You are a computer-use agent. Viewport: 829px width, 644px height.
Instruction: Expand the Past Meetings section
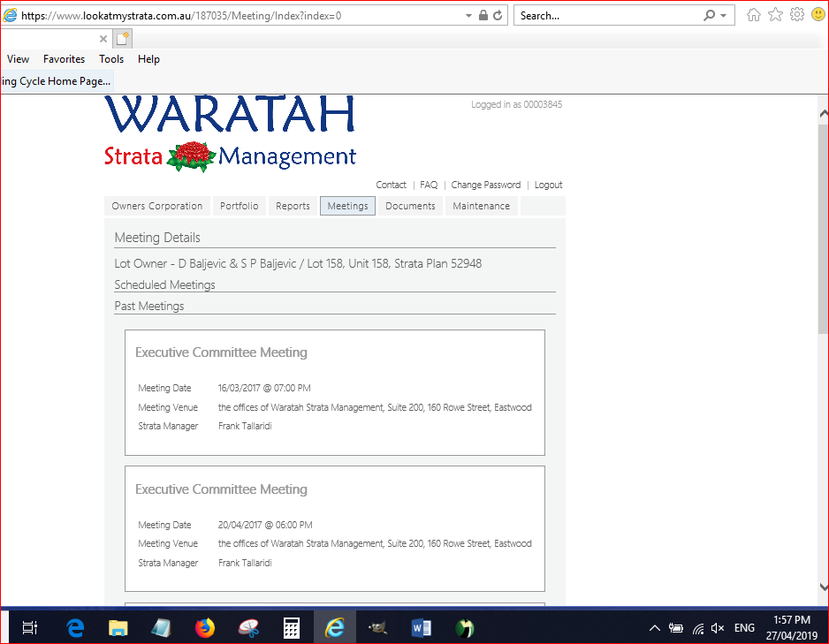tap(149, 306)
